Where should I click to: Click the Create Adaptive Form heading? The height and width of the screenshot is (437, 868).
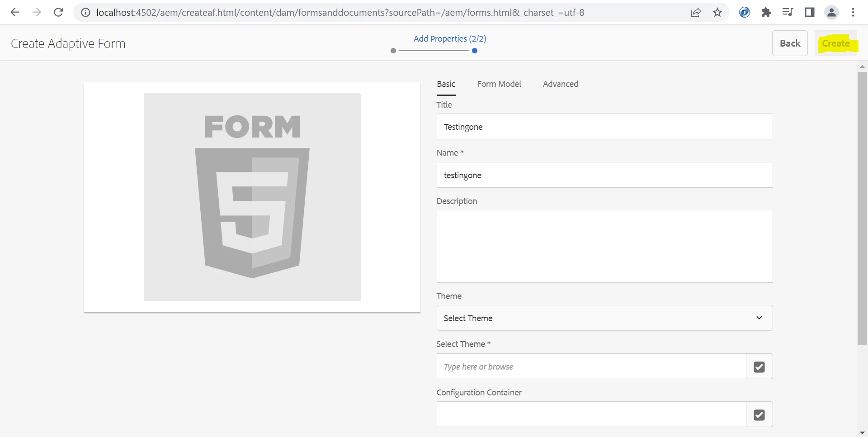[x=68, y=43]
